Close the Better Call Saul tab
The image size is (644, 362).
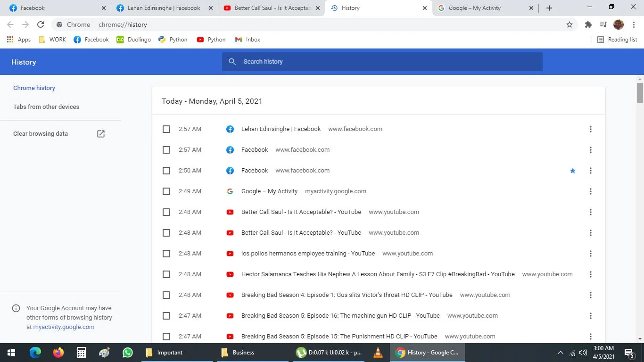click(317, 8)
